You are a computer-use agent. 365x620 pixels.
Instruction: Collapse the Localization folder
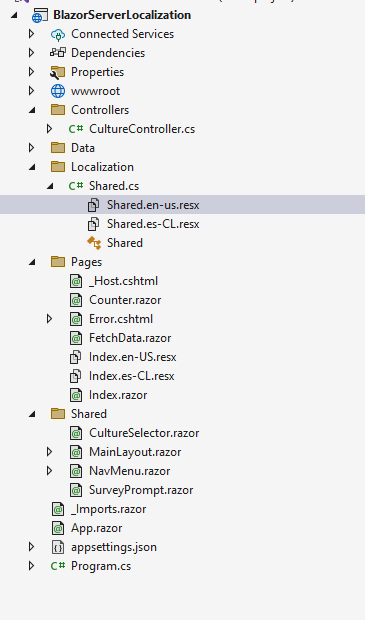(x=32, y=168)
